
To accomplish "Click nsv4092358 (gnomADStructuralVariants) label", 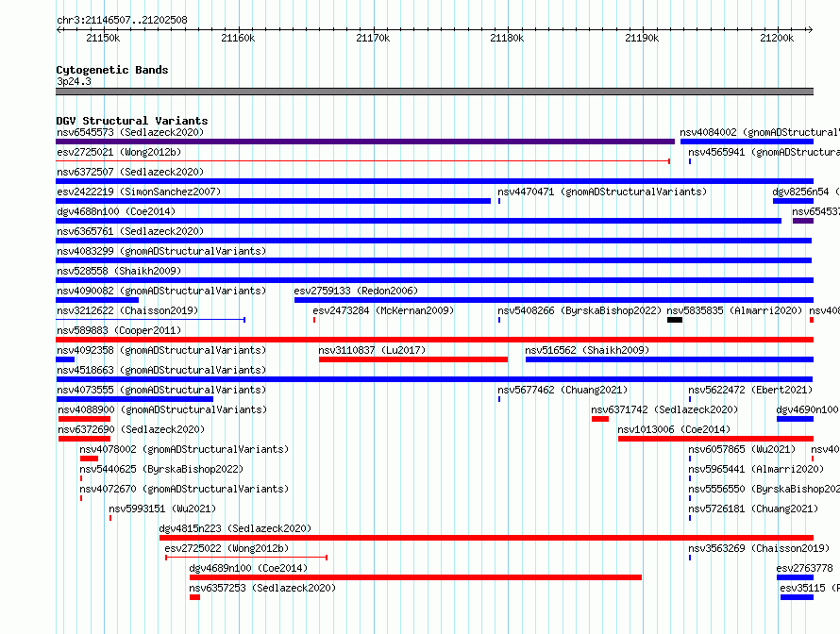I will [161, 350].
